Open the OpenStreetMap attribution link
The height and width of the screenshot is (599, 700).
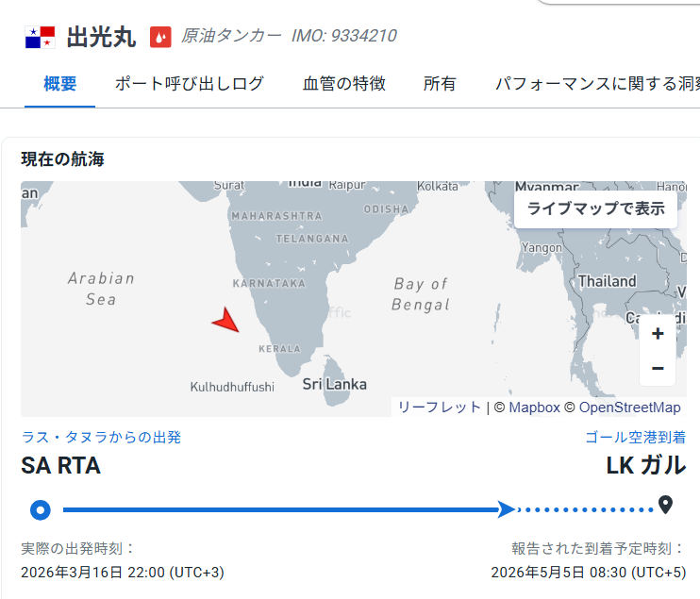click(630, 408)
